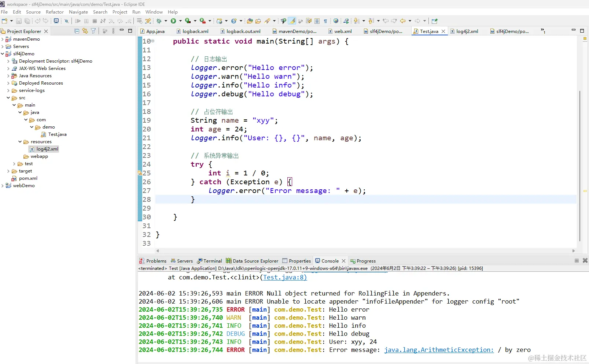Click the Next Annotation arrow icon
Viewport: 589px width, 364px height.
pos(357,21)
